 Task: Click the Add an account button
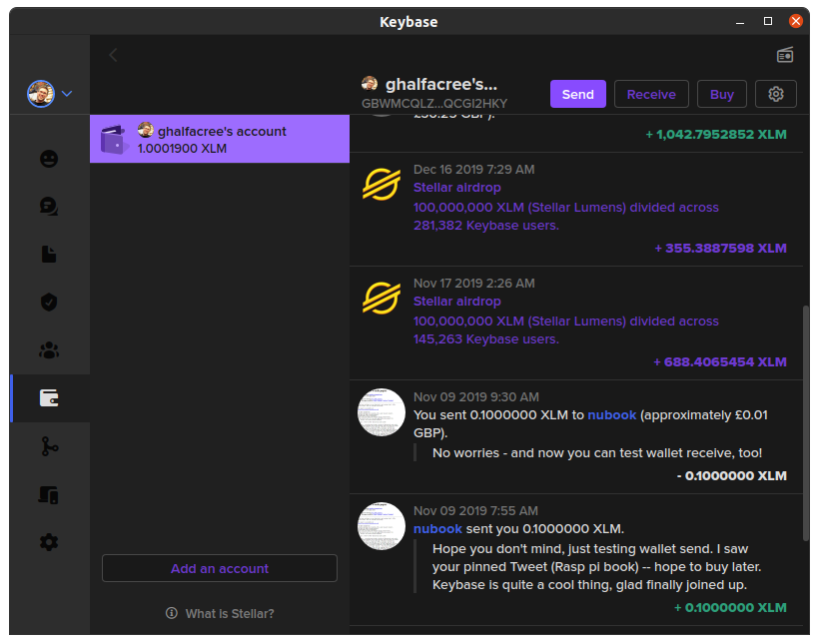click(220, 568)
